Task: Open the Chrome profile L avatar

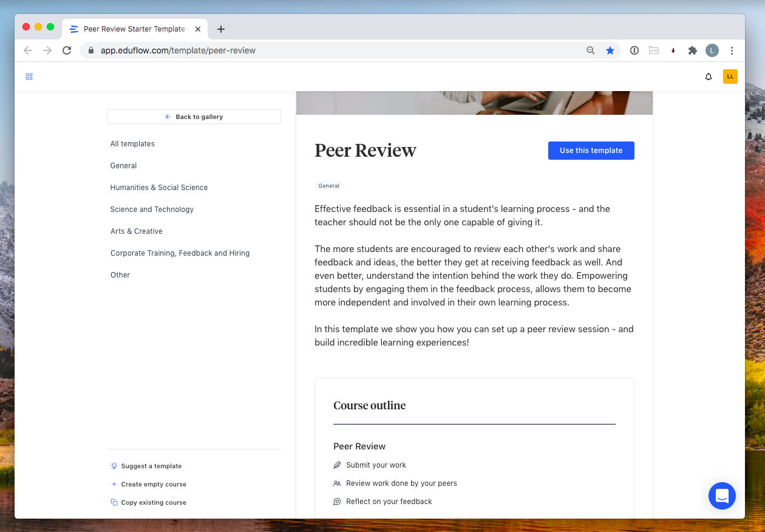Action: point(712,50)
